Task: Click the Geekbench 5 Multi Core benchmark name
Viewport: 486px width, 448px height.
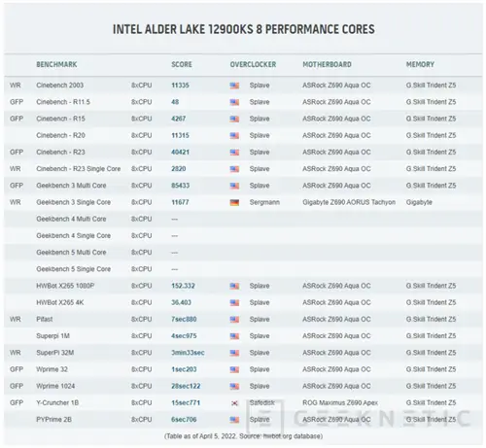Action: tap(71, 253)
